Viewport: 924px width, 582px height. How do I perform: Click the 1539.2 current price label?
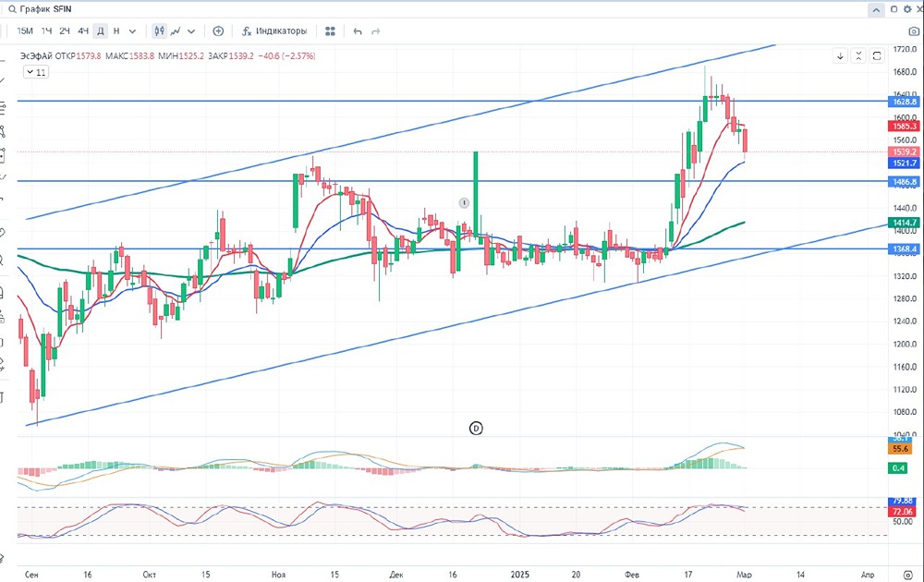905,152
